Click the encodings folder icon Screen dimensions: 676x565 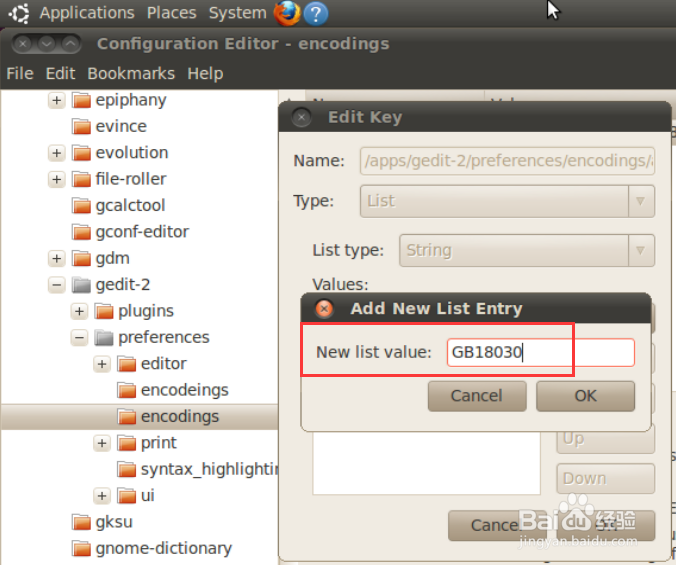(x=127, y=417)
